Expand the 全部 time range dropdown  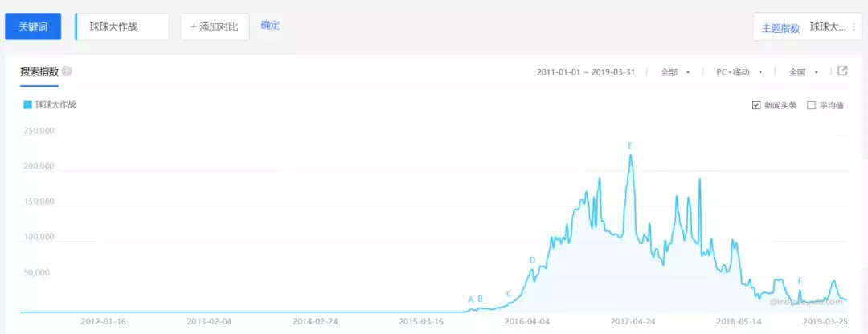point(675,72)
